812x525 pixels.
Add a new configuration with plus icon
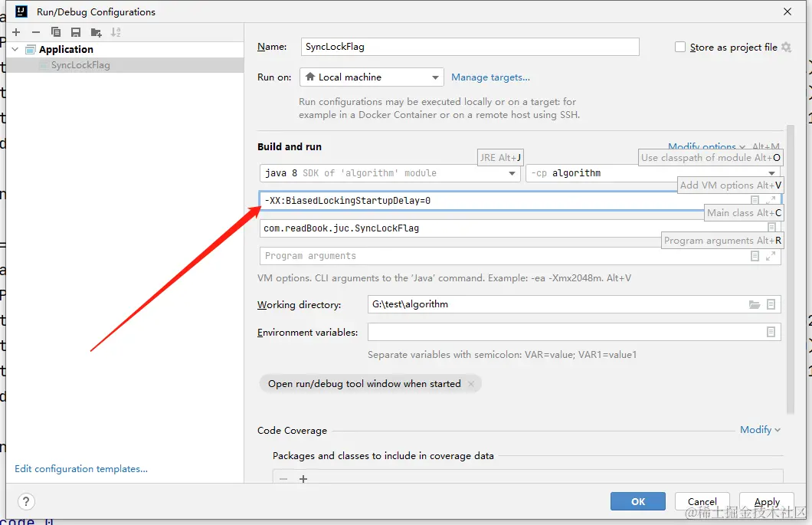[x=16, y=32]
